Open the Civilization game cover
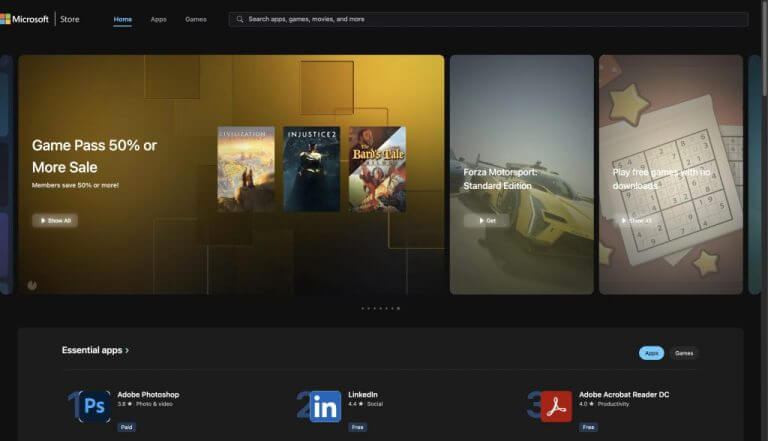The height and width of the screenshot is (441, 768). point(246,169)
